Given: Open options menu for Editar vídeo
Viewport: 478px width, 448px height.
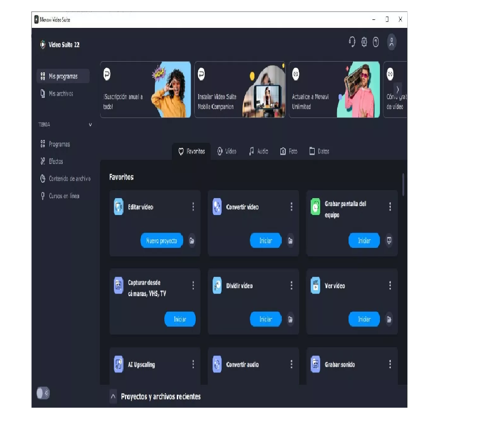Looking at the screenshot, I should pos(193,207).
